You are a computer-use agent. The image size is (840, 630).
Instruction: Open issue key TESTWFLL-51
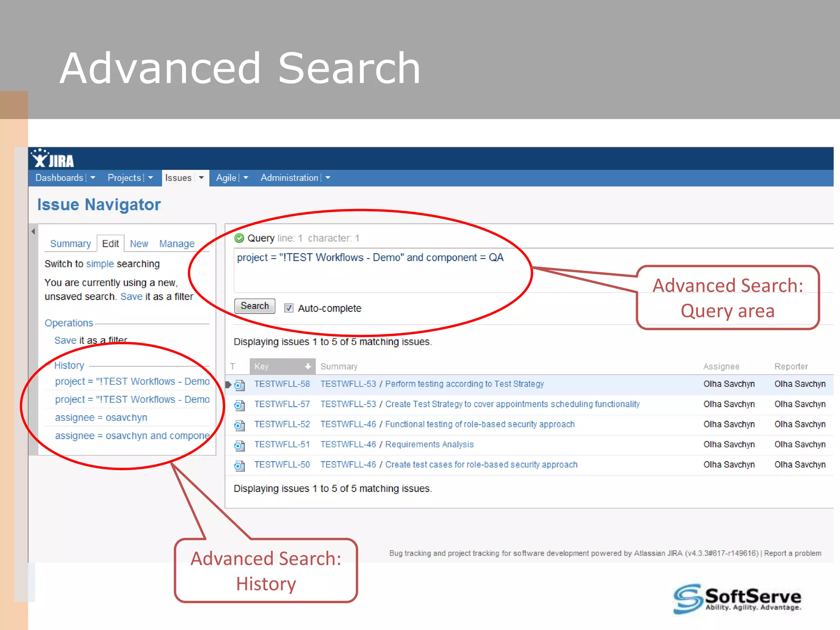(x=282, y=444)
